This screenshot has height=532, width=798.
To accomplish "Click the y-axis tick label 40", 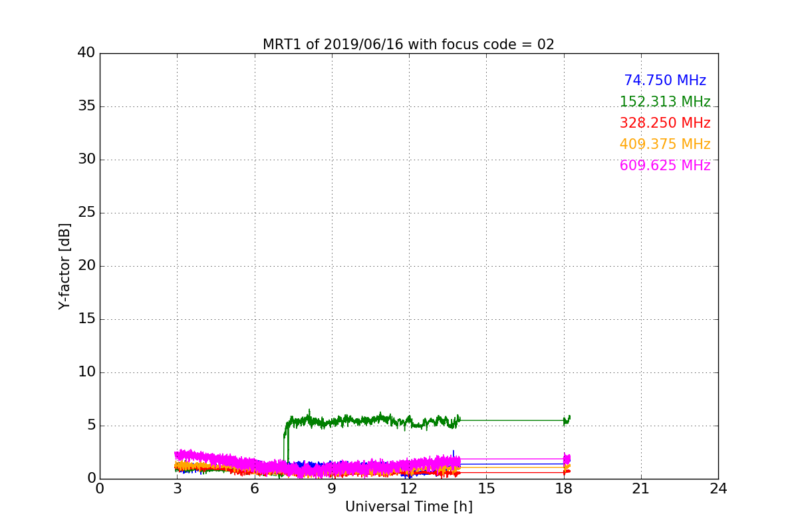I will coord(86,53).
